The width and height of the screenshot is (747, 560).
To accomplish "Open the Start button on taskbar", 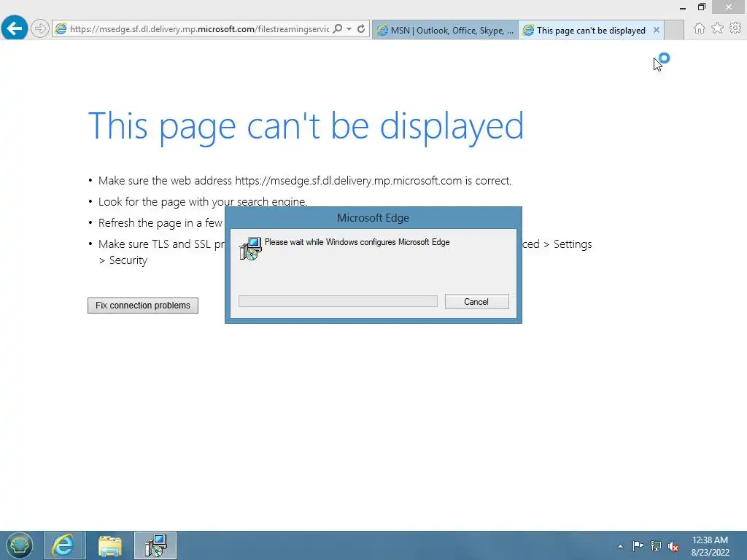I will (20, 545).
